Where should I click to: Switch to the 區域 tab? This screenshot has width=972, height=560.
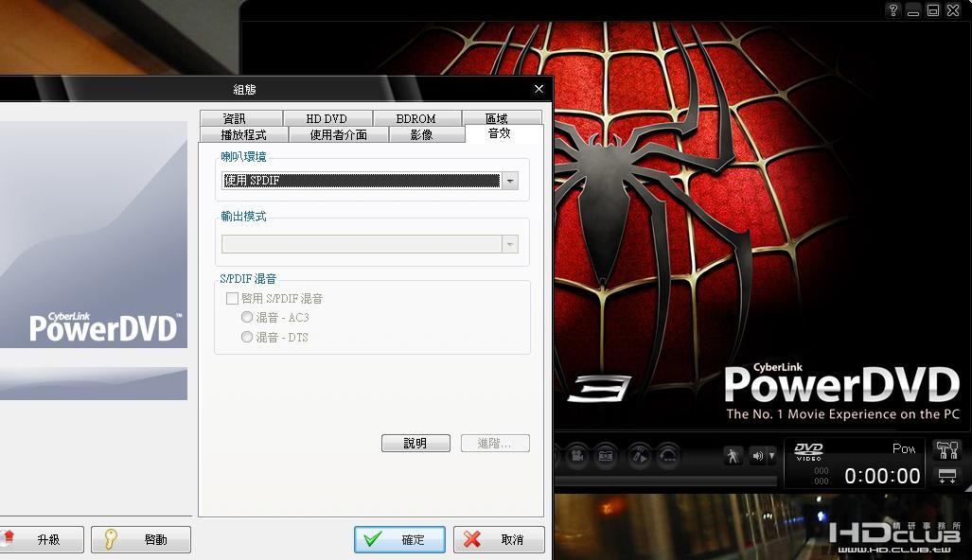point(502,118)
